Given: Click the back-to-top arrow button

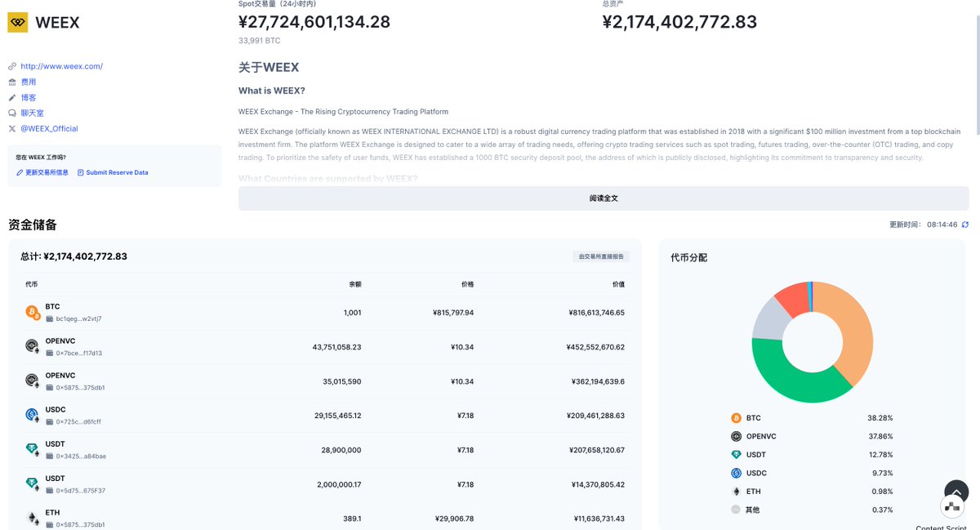Looking at the screenshot, I should (956, 492).
